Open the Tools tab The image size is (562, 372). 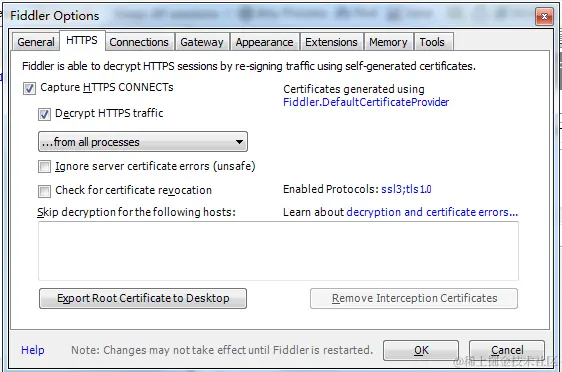click(433, 42)
